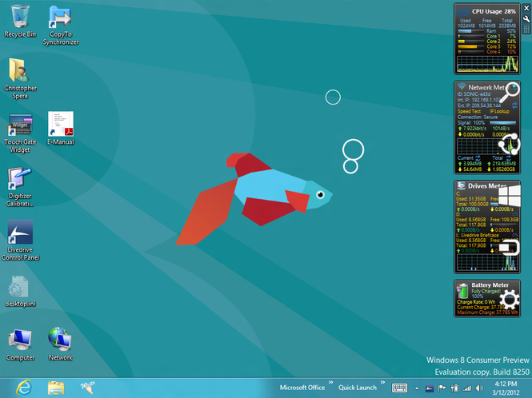The height and width of the screenshot is (398, 532).
Task: Click the D: drive usage bar
Action: pos(504,225)
